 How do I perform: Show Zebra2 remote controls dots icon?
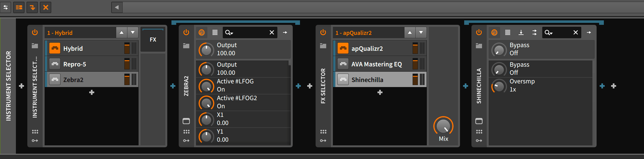click(186, 132)
